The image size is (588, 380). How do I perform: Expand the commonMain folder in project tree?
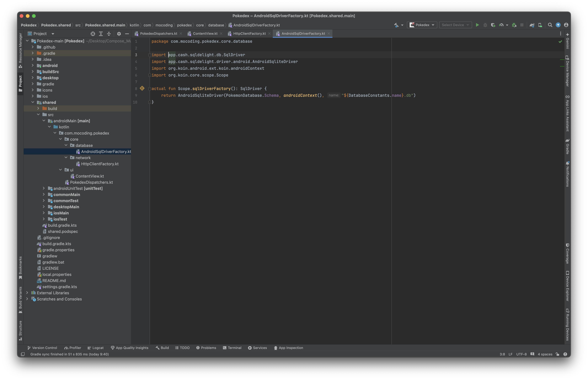click(x=44, y=194)
